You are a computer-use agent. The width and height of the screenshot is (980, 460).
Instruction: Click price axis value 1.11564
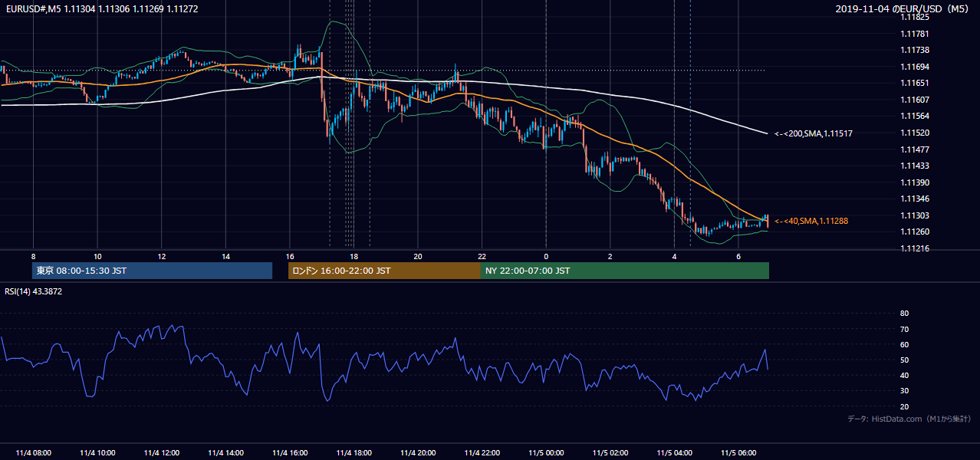(916, 116)
